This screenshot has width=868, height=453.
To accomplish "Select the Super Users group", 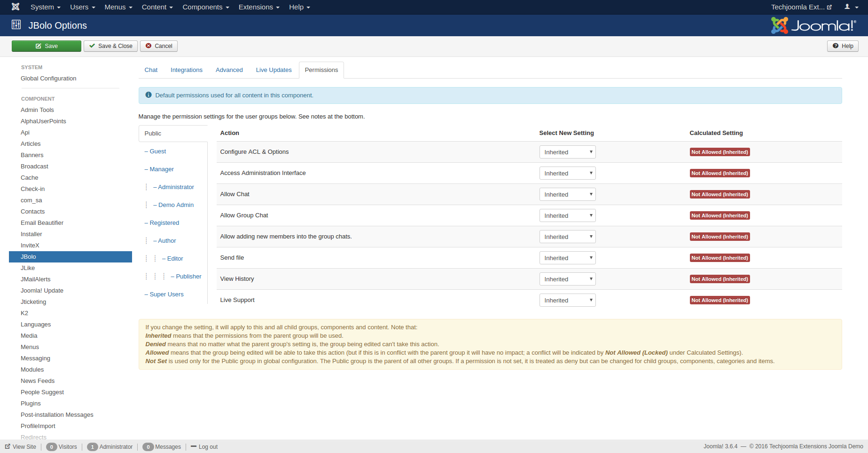I will click(166, 294).
